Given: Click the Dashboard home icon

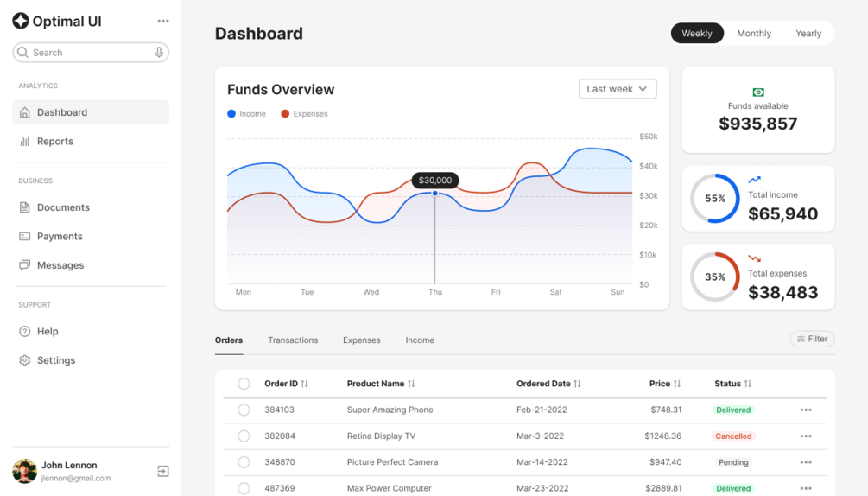Looking at the screenshot, I should (x=24, y=112).
